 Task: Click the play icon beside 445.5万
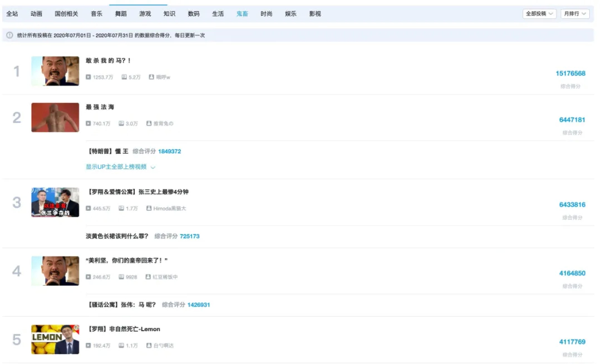tap(88, 208)
